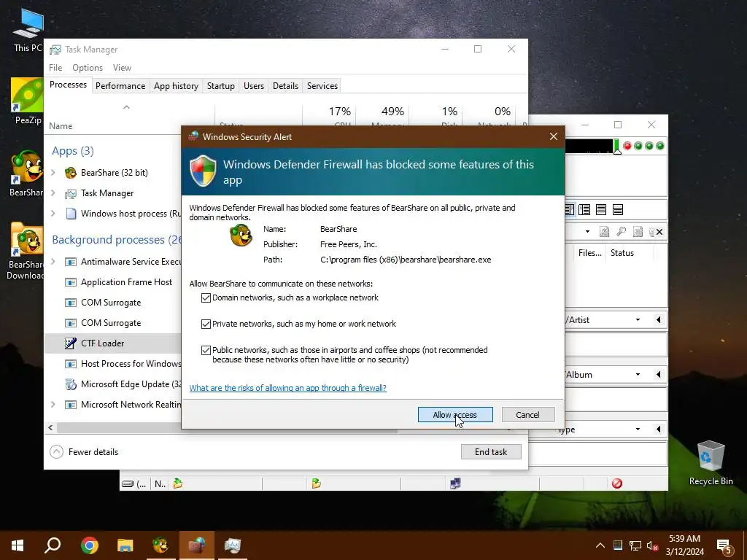Click the network tray icon

tap(635, 545)
